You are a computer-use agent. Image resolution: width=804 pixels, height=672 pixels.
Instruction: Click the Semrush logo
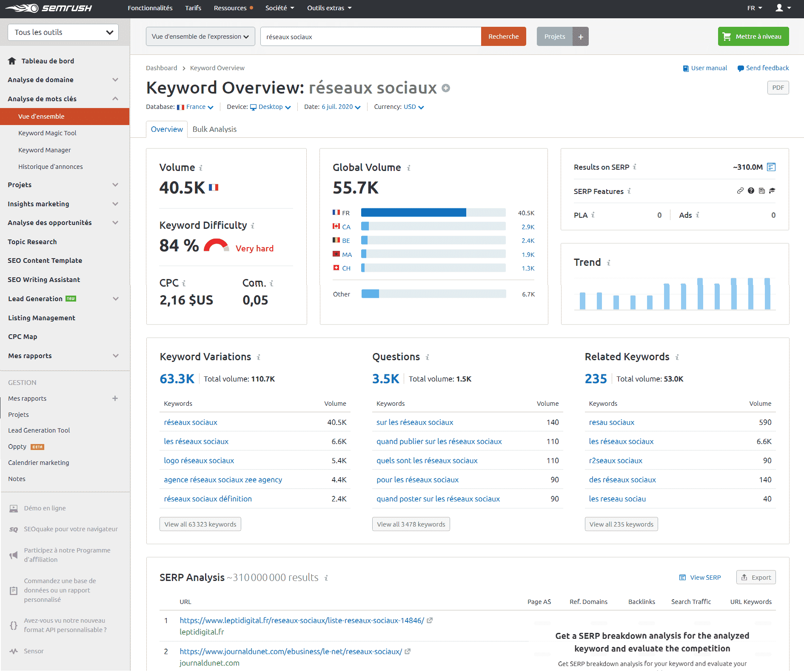click(48, 8)
